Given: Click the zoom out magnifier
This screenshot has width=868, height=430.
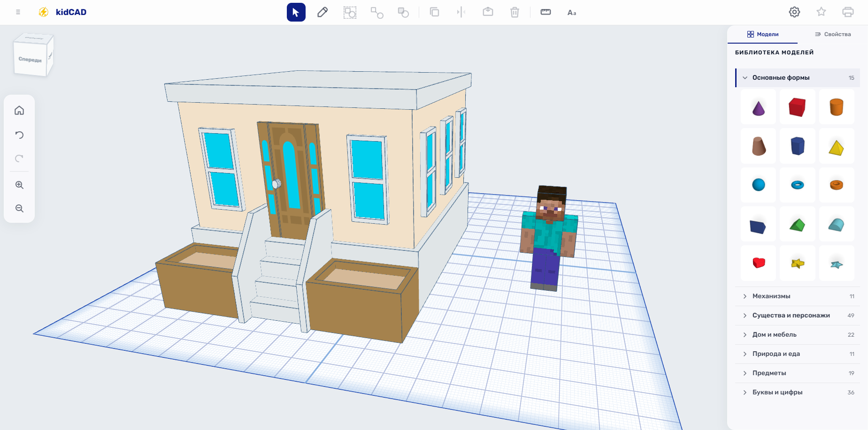Looking at the screenshot, I should tap(19, 208).
